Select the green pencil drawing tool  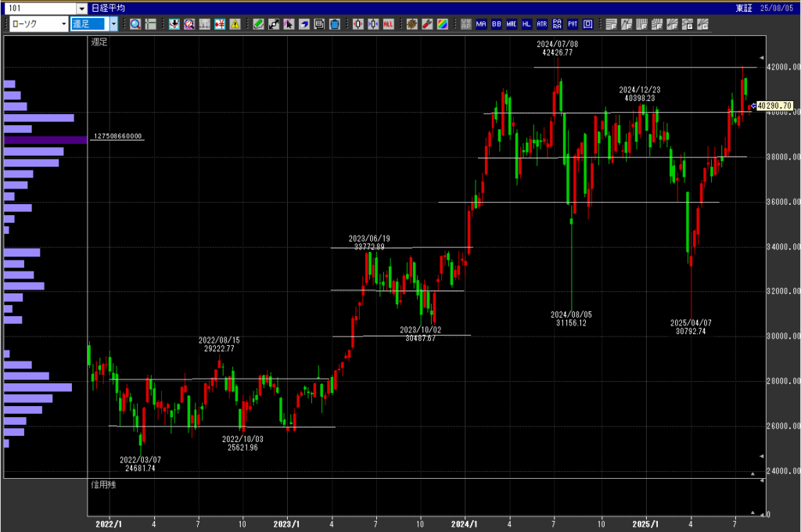[x=258, y=24]
